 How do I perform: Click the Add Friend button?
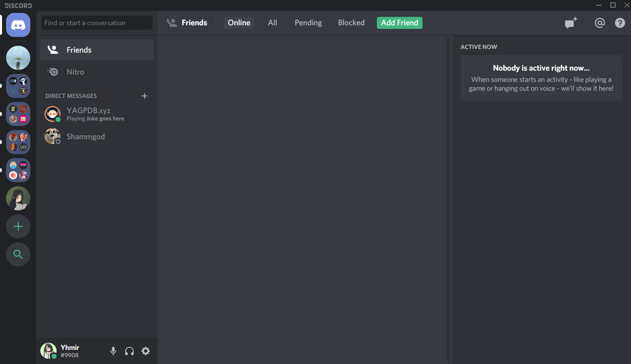coord(400,23)
